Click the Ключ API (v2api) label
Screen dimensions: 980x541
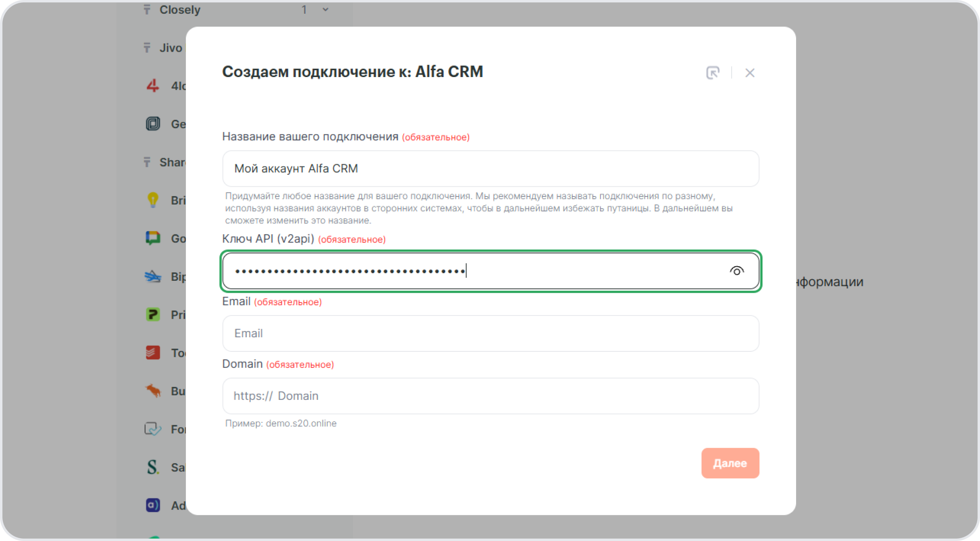(x=268, y=239)
